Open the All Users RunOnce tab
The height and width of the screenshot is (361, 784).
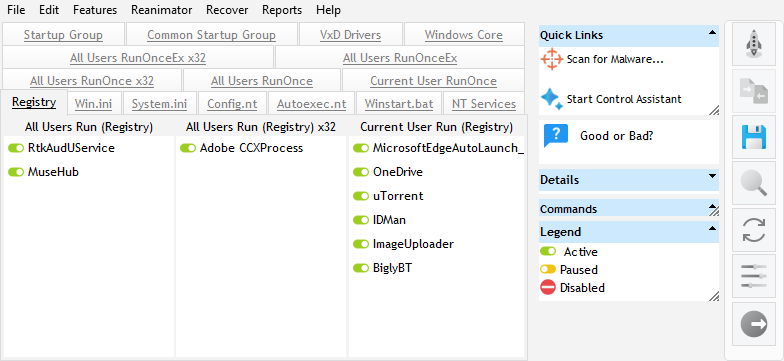(x=262, y=81)
